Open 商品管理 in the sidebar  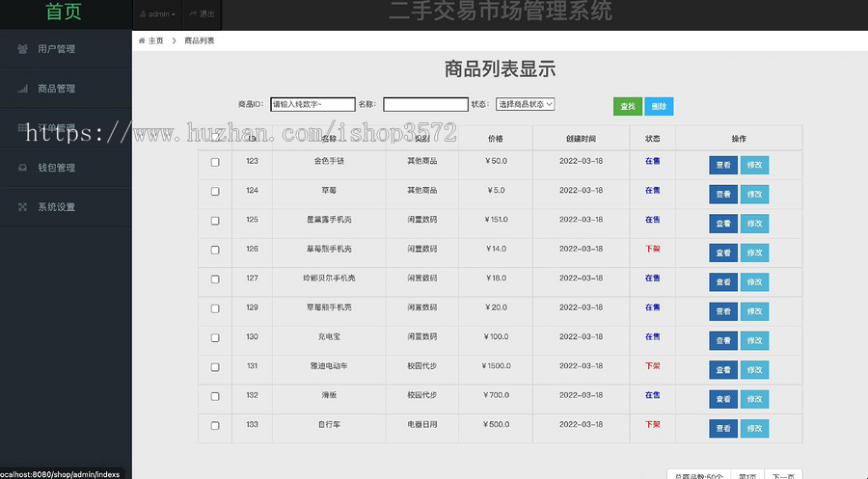tap(66, 89)
